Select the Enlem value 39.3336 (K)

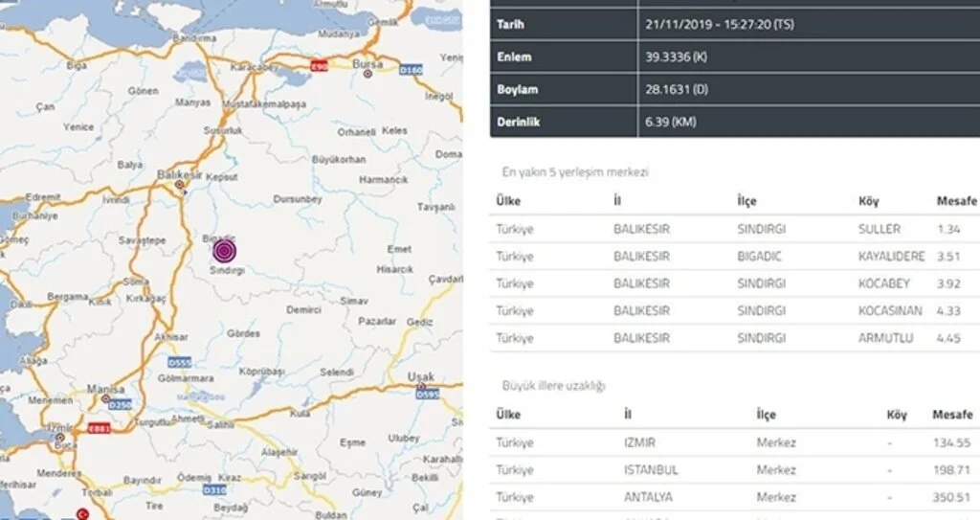point(676,57)
